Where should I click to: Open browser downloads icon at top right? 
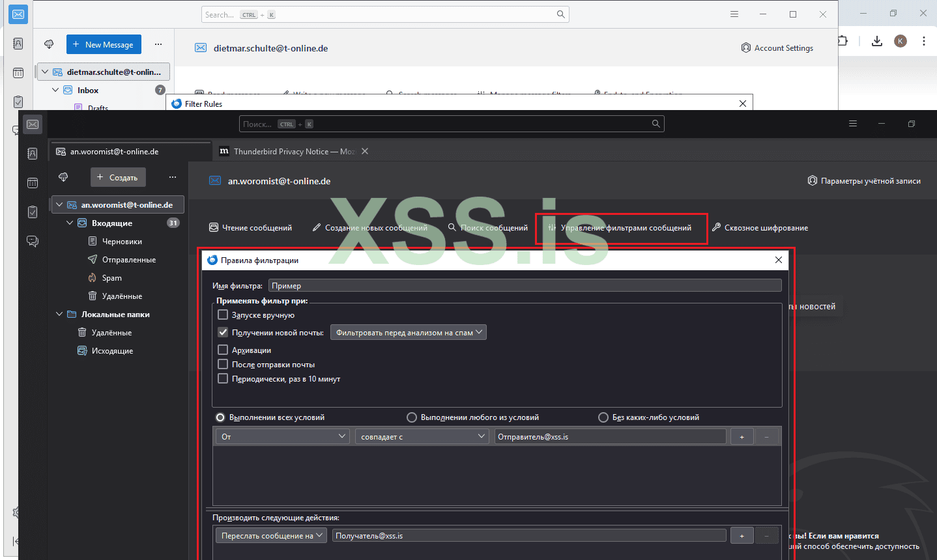(x=877, y=41)
